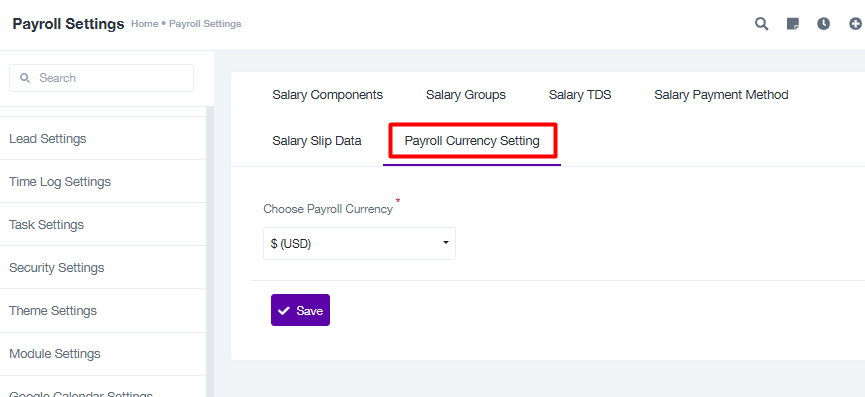This screenshot has height=397, width=865.
Task: Click the sidebar vertical scrollbar
Action: (x=210, y=251)
